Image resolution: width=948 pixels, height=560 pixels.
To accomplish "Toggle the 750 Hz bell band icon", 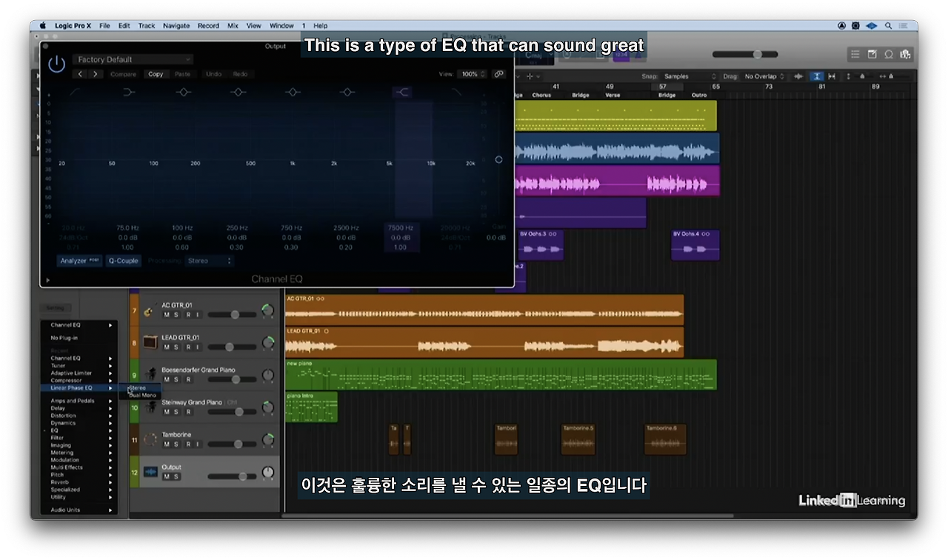I will point(293,92).
